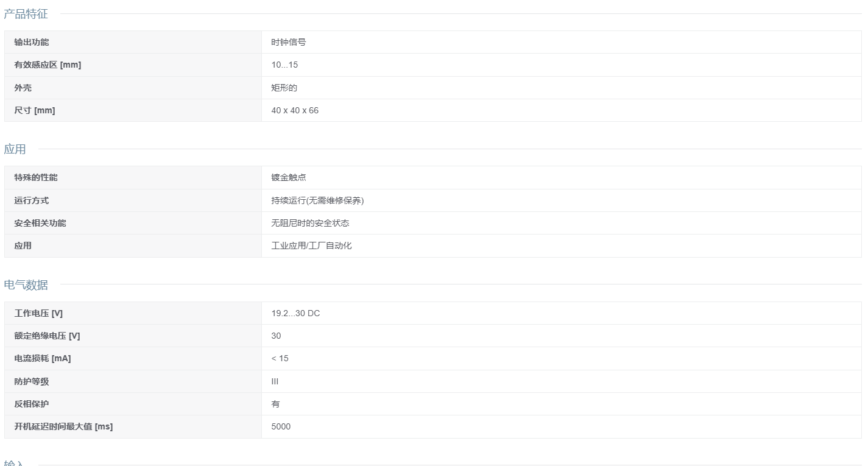The height and width of the screenshot is (466, 868).
Task: Select the value 工业应用/工厂自动化
Action: point(311,245)
